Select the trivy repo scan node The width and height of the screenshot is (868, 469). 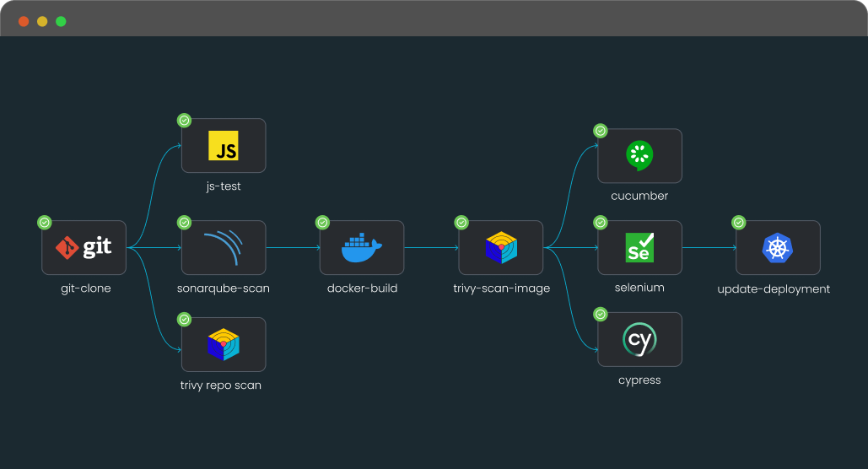[223, 345]
